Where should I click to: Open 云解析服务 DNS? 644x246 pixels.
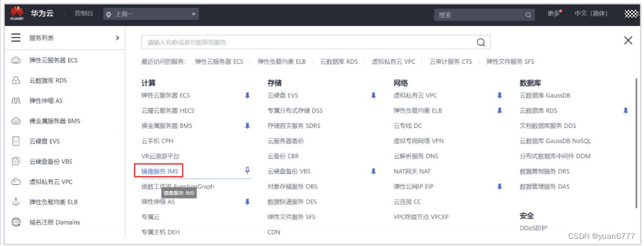pos(416,156)
